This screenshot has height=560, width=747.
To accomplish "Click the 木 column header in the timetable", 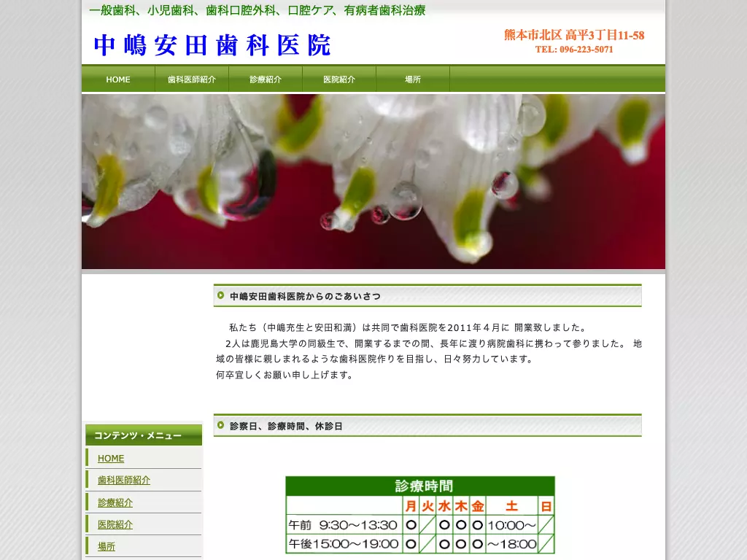I will (x=461, y=506).
